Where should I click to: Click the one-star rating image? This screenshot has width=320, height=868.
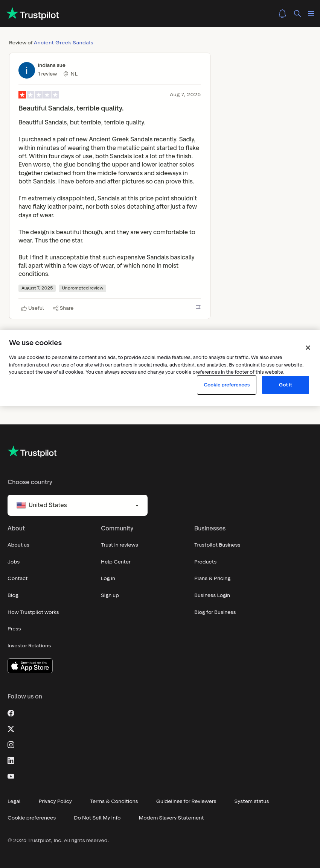pyautogui.click(x=39, y=95)
